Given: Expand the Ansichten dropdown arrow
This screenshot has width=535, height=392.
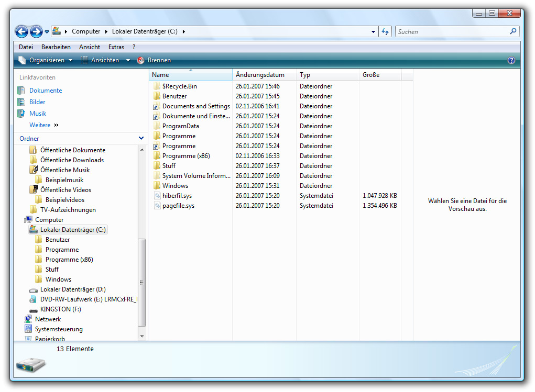Looking at the screenshot, I should 128,60.
